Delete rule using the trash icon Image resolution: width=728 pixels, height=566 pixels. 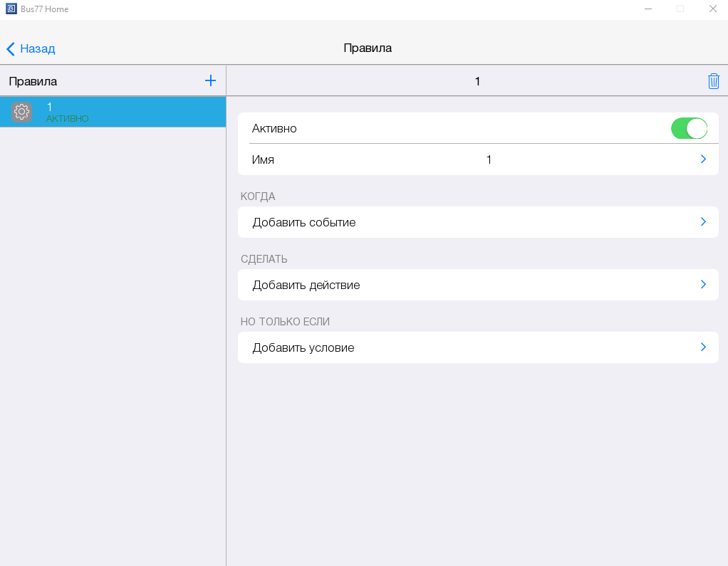(713, 81)
